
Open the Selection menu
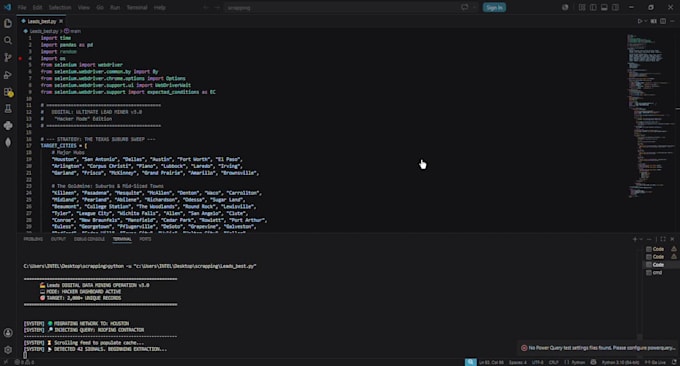coord(60,7)
